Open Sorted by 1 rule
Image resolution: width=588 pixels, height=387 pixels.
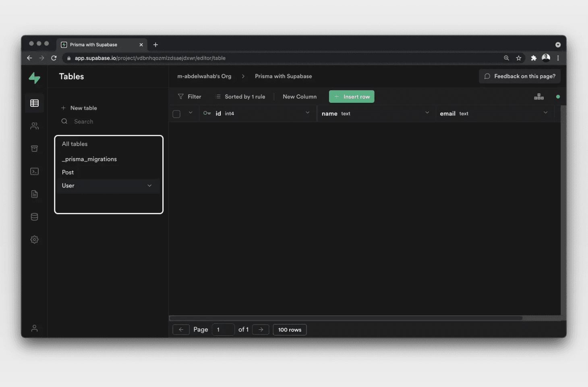(x=240, y=97)
